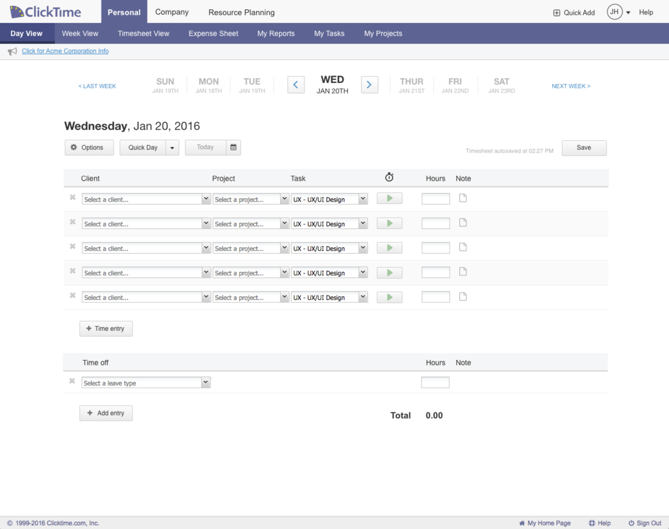Viewport: 669px width, 529px height.
Task: Select FRI Jan 22nd day
Action: coord(455,85)
